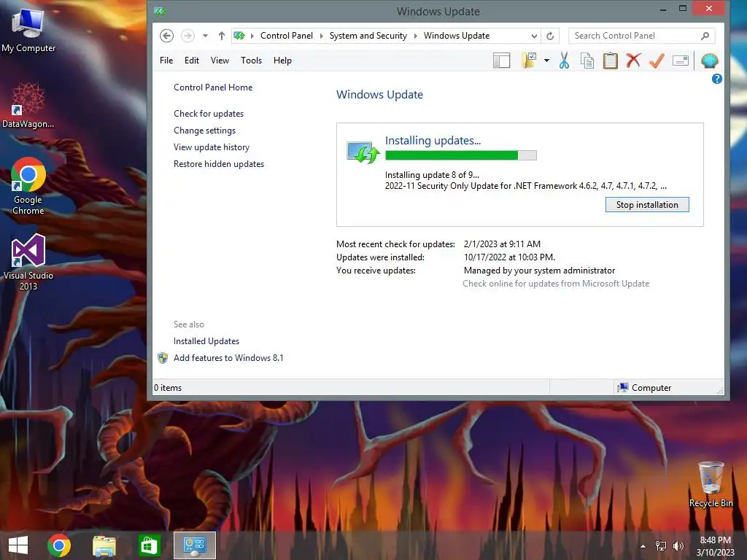This screenshot has height=560, width=747.
Task: Click the orange checkmark toolbar icon
Action: pos(657,61)
